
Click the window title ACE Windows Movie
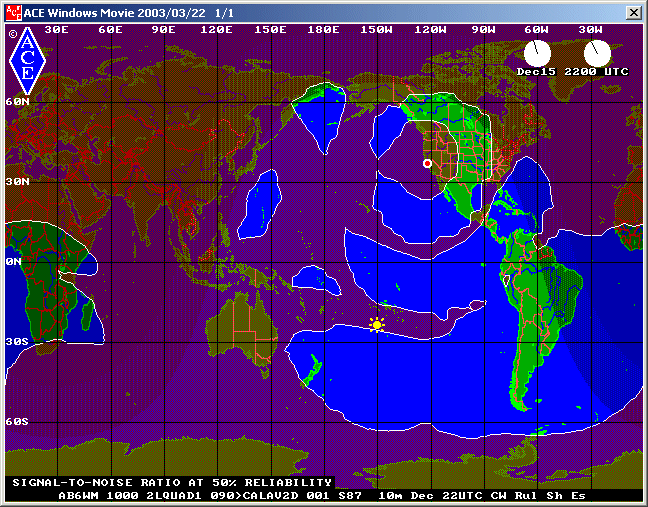point(79,13)
